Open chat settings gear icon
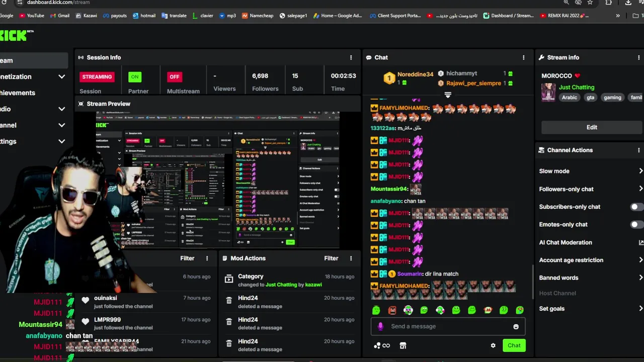644x362 pixels. pyautogui.click(x=493, y=345)
